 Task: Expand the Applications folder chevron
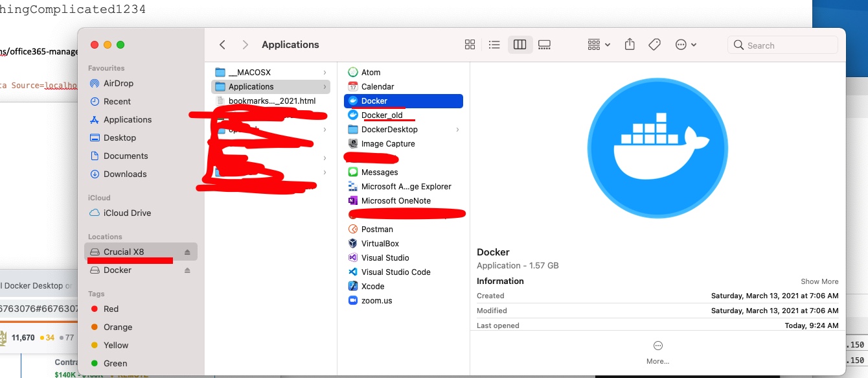pyautogui.click(x=325, y=86)
